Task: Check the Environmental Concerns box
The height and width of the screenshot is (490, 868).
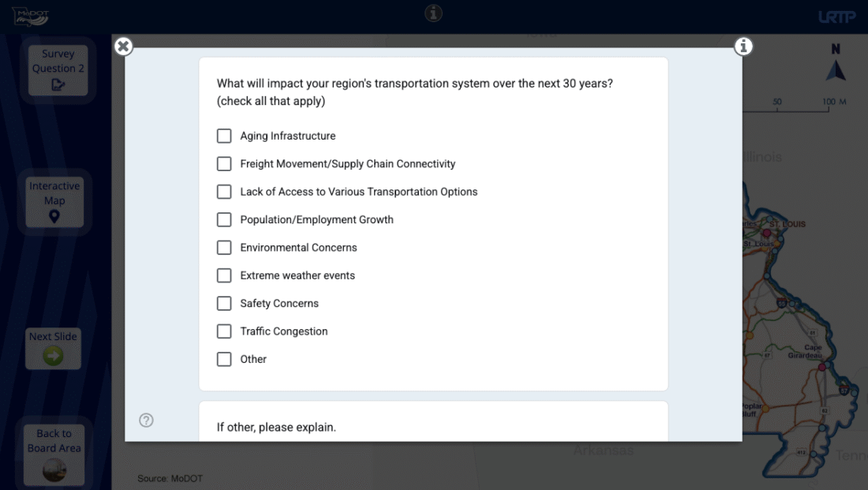Action: (x=224, y=248)
